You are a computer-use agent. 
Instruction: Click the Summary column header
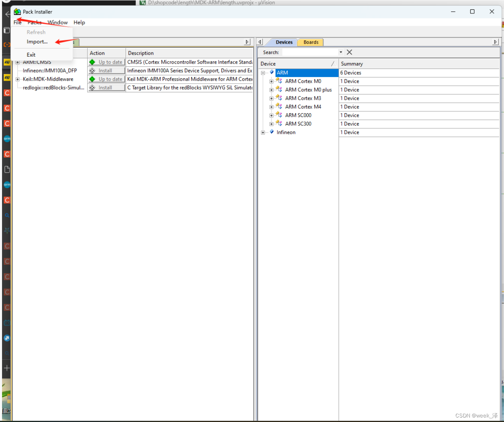point(419,64)
